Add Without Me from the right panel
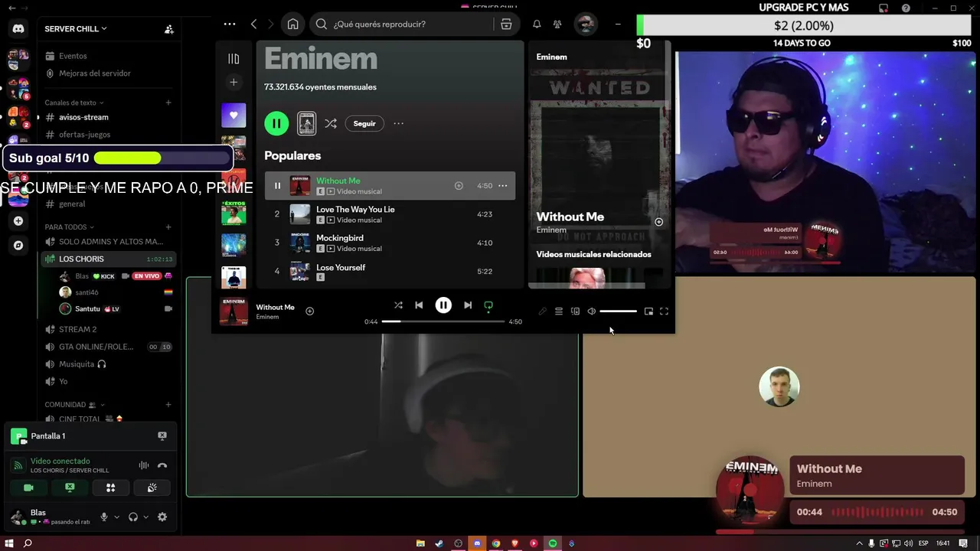The width and height of the screenshot is (980, 551). click(x=658, y=222)
